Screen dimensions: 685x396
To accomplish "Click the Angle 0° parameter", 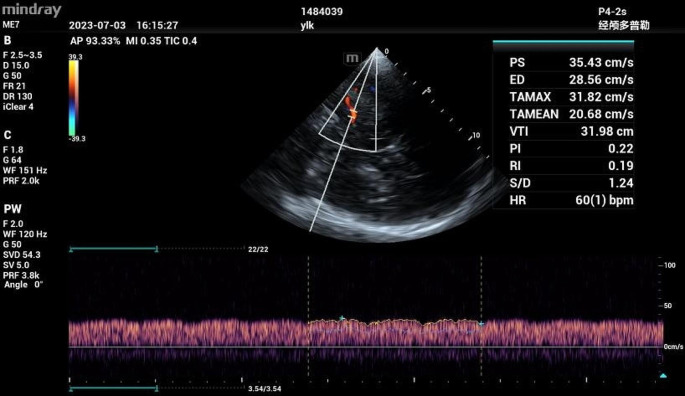I will [24, 285].
